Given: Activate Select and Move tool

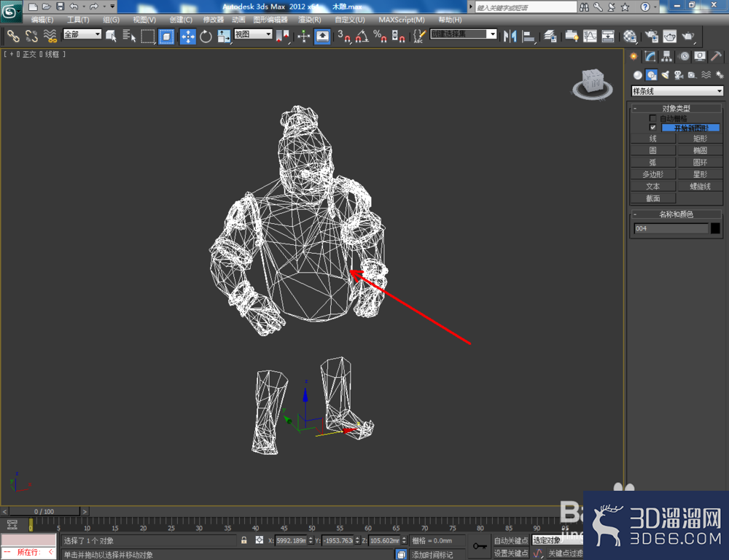Looking at the screenshot, I should (x=188, y=36).
